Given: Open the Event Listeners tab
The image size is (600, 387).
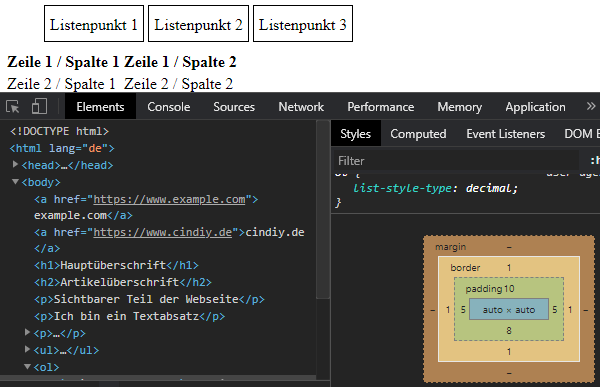Looking at the screenshot, I should (505, 134).
